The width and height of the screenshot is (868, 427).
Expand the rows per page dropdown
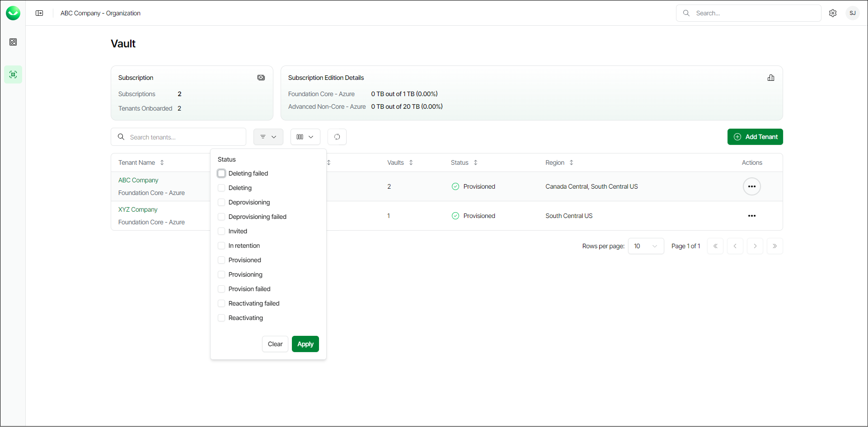tap(646, 246)
